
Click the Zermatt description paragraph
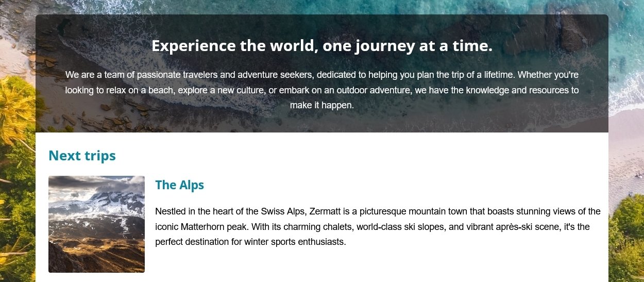coord(378,226)
